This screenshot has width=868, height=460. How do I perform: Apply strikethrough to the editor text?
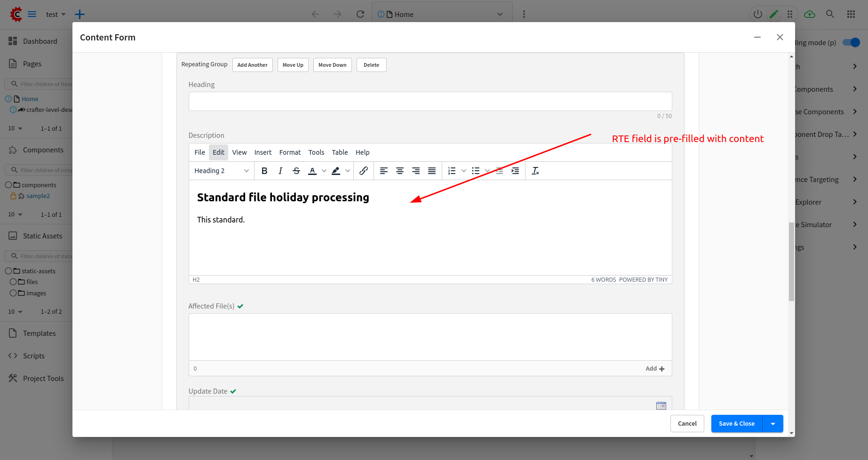[x=296, y=170]
